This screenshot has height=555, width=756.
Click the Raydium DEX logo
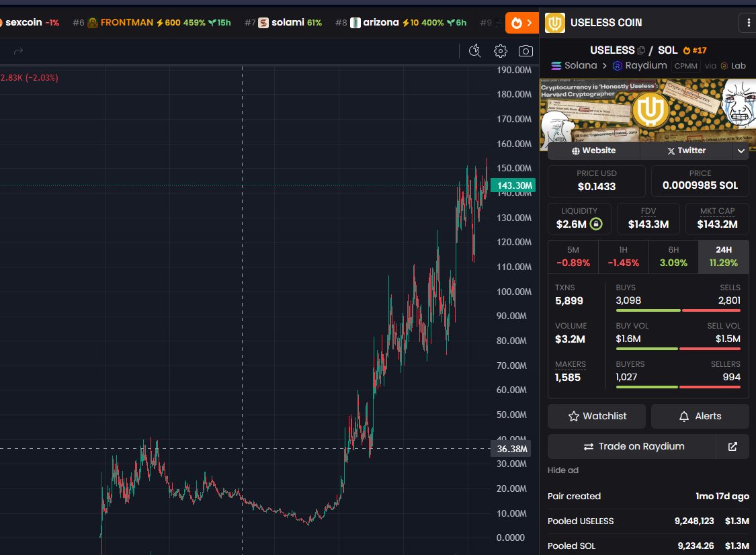click(617, 66)
